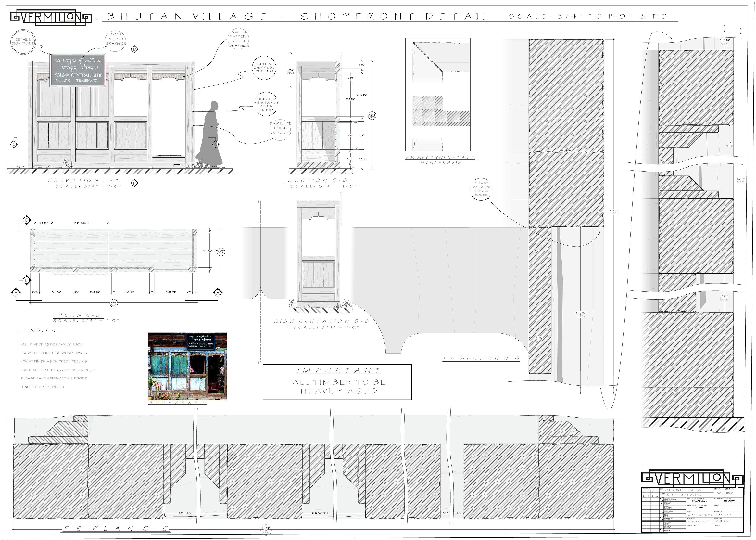Viewport: 756px width, 540px height.
Task: Click the 'Saw knife finish on edges' callout
Action: click(x=280, y=128)
